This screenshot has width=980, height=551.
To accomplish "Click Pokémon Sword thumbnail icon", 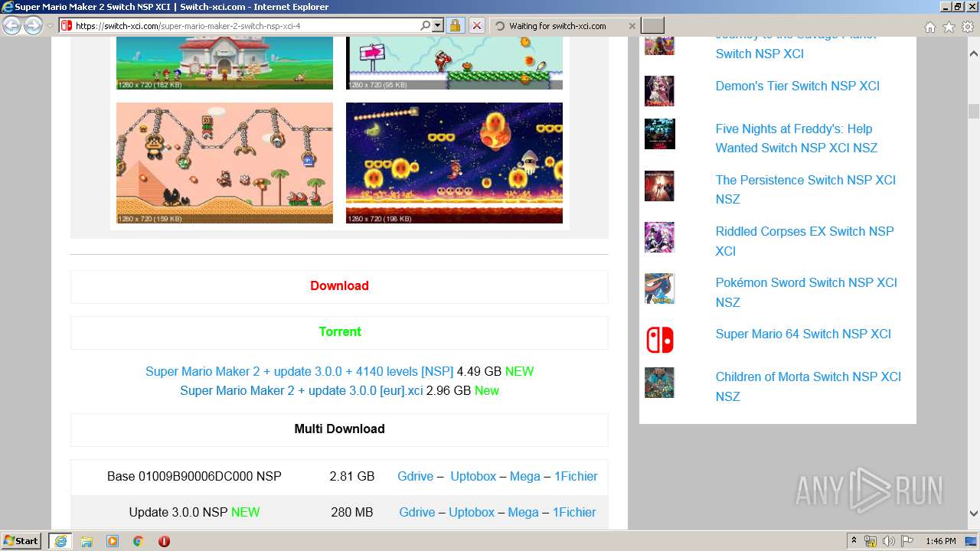I will click(659, 289).
